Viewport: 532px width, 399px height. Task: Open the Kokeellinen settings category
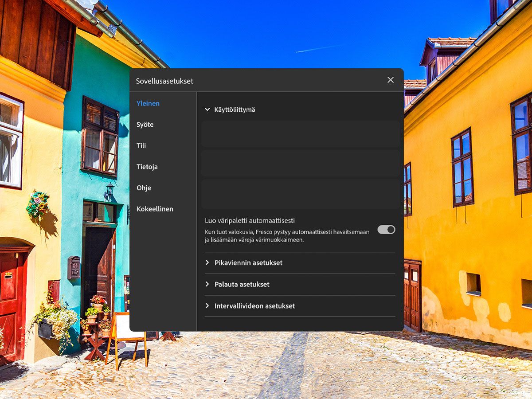[155, 209]
